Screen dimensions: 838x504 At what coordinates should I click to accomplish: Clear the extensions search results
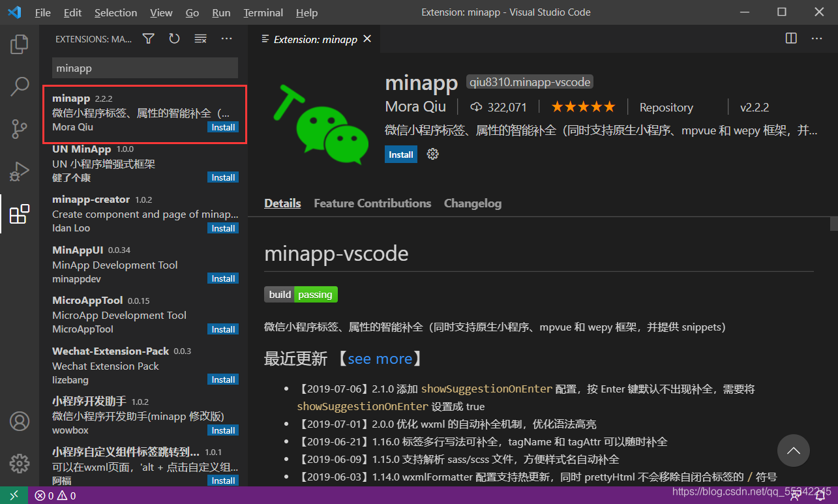point(201,39)
